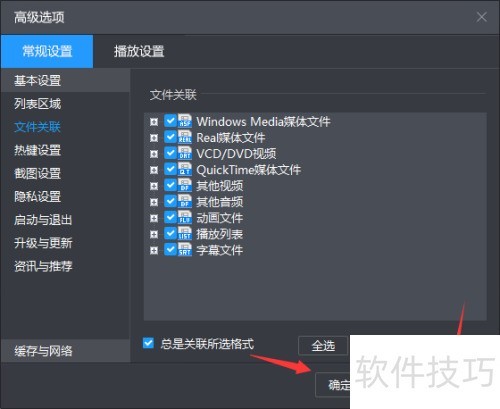Switch to 播放设置 tab
This screenshot has height=409, width=500.
(x=139, y=51)
